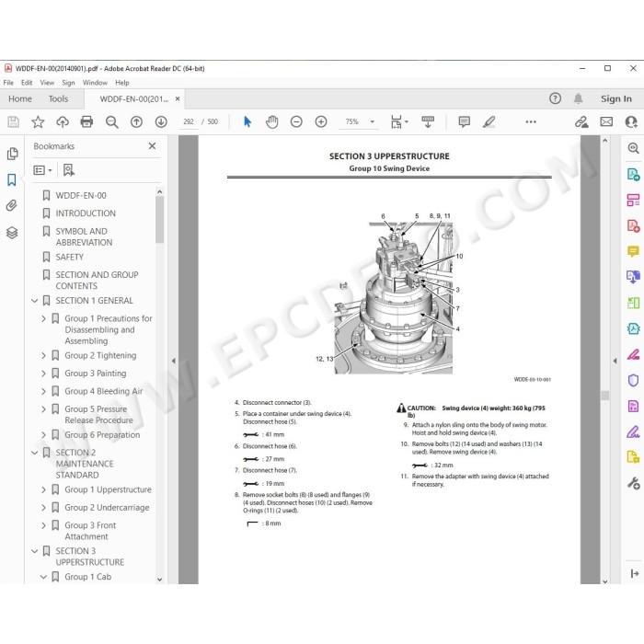Collapse SECTION 1 GENERAL bookmark
This screenshot has height=644, width=644.
[35, 301]
